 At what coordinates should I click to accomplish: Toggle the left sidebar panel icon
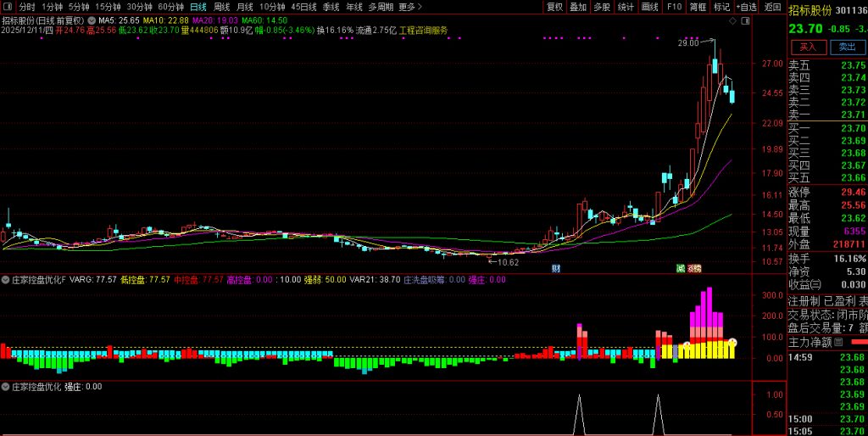click(7, 7)
